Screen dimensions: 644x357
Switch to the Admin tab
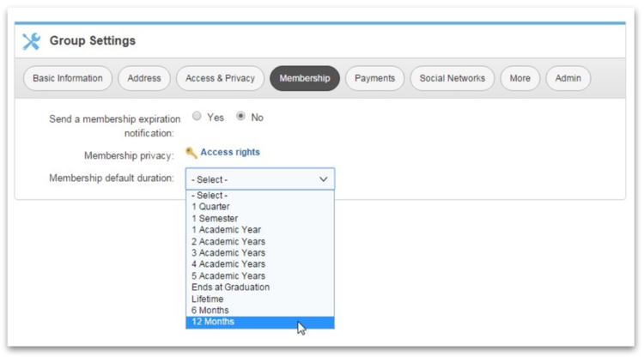(568, 78)
